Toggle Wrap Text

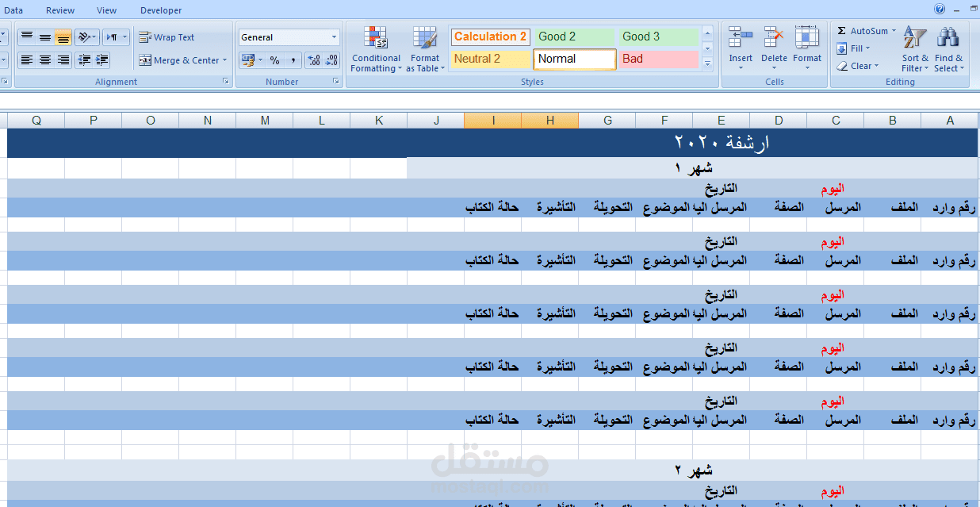coord(167,37)
